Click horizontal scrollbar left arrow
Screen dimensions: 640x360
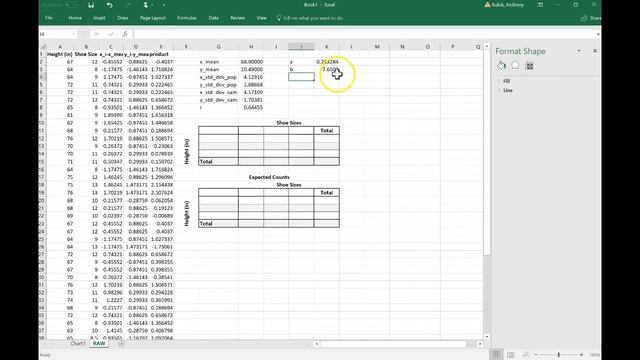[x=316, y=344]
